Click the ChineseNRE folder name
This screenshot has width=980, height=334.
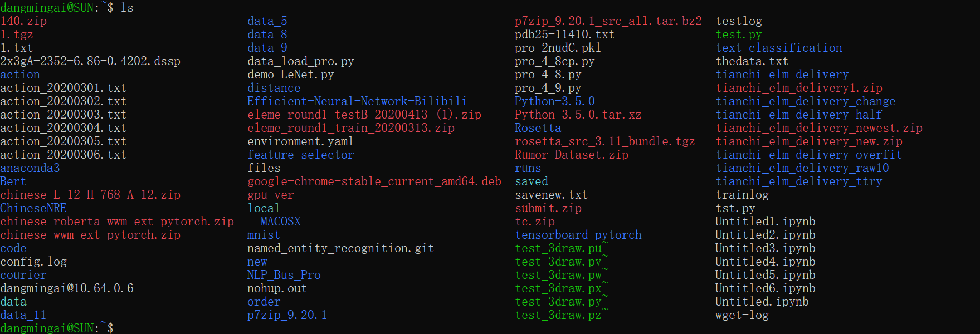pos(33,208)
